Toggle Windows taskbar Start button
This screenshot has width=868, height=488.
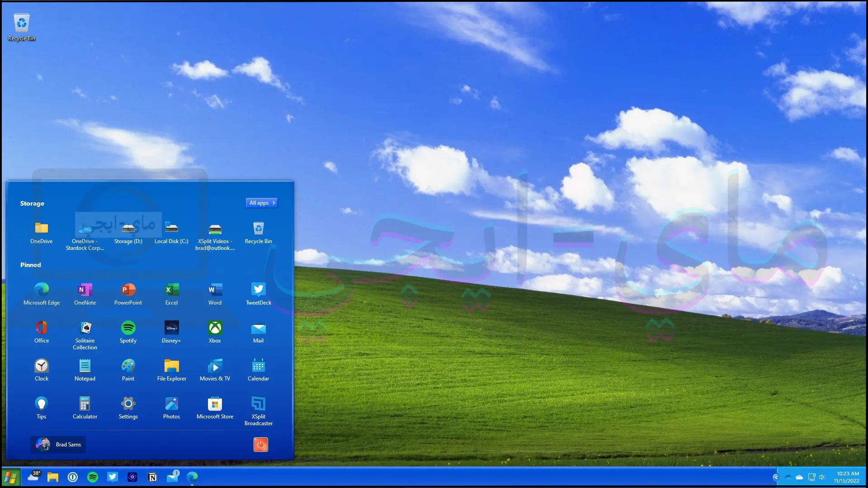click(x=10, y=477)
